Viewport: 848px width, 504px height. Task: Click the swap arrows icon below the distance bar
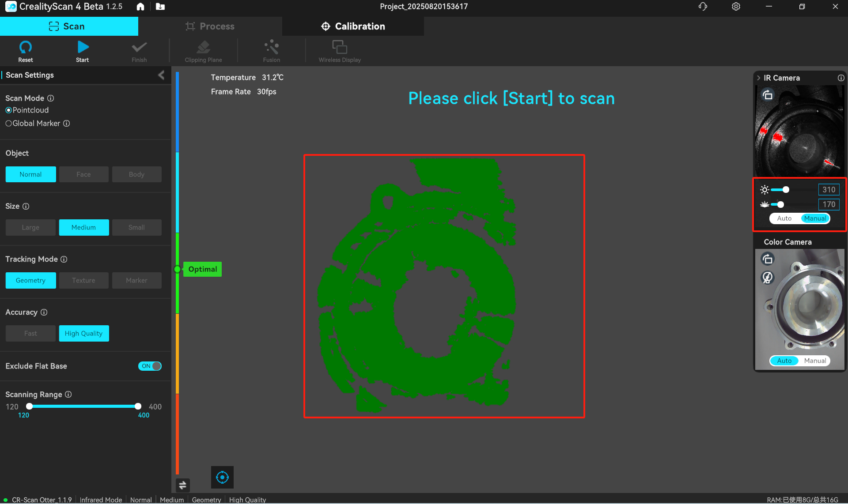[x=182, y=485]
